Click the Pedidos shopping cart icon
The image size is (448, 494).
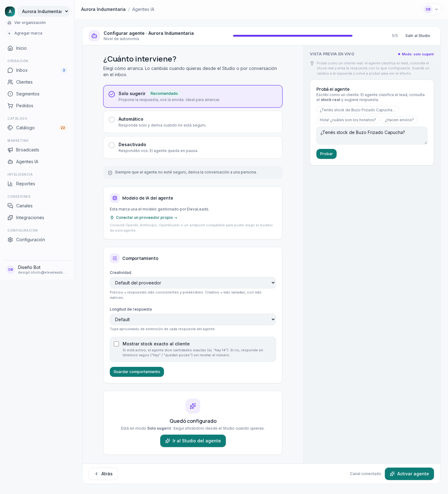click(10, 106)
